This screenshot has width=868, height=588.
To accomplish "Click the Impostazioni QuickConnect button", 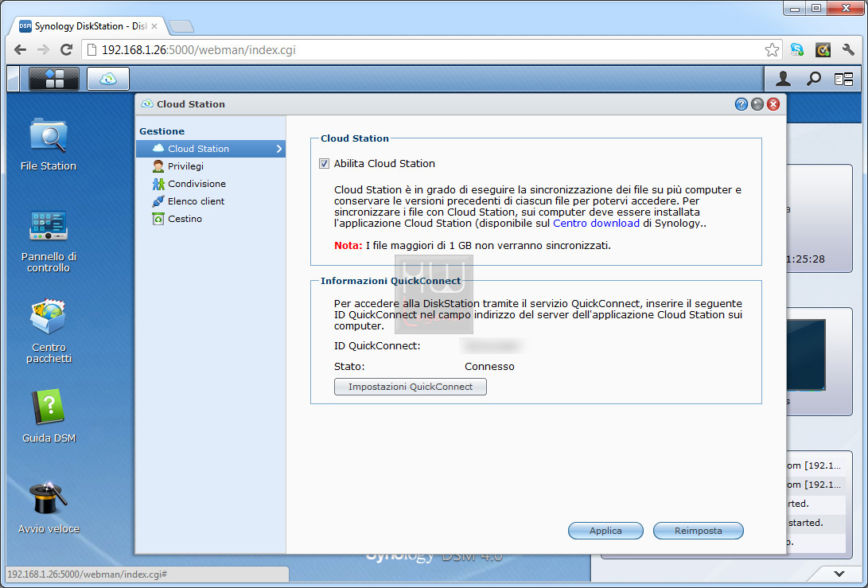I will point(411,387).
